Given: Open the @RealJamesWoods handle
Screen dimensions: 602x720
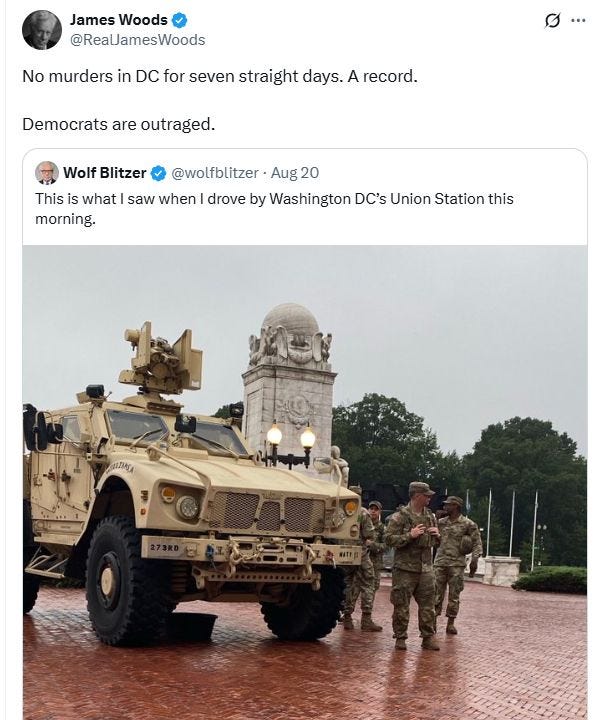Looking at the screenshot, I should (x=137, y=40).
